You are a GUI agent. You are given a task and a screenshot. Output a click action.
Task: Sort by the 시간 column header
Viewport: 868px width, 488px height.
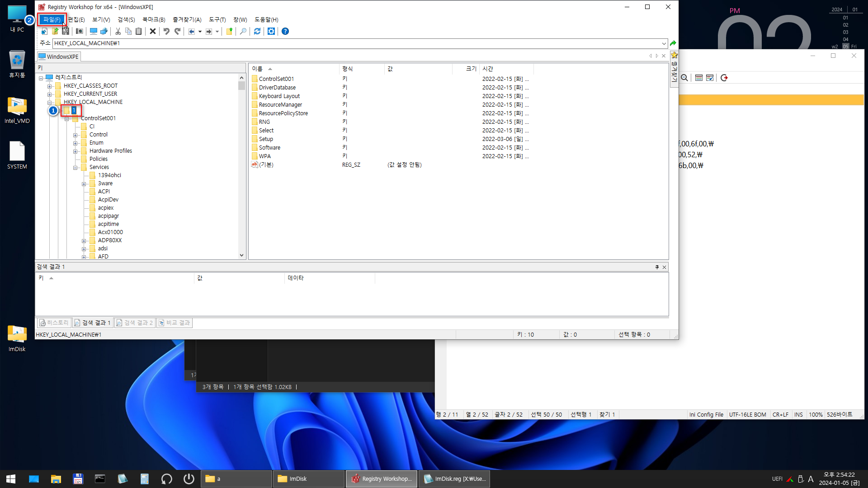(506, 69)
